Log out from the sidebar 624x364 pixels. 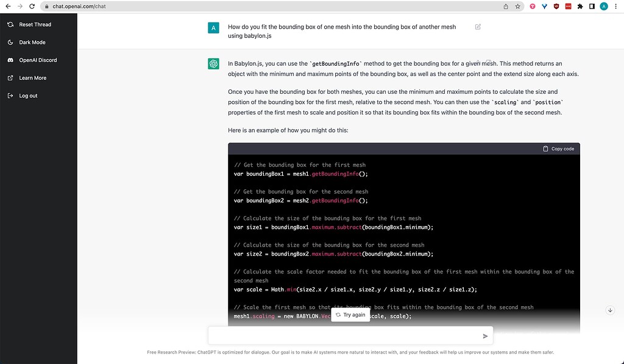[28, 96]
